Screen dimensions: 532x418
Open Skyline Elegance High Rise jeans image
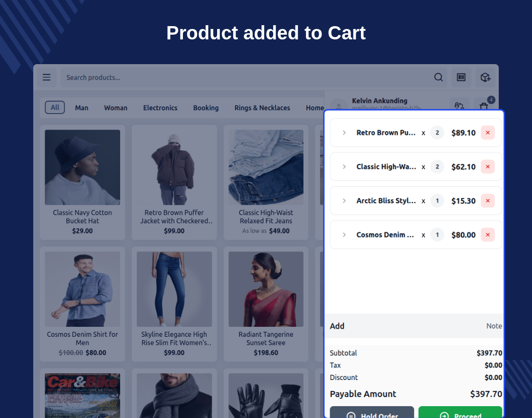click(174, 289)
